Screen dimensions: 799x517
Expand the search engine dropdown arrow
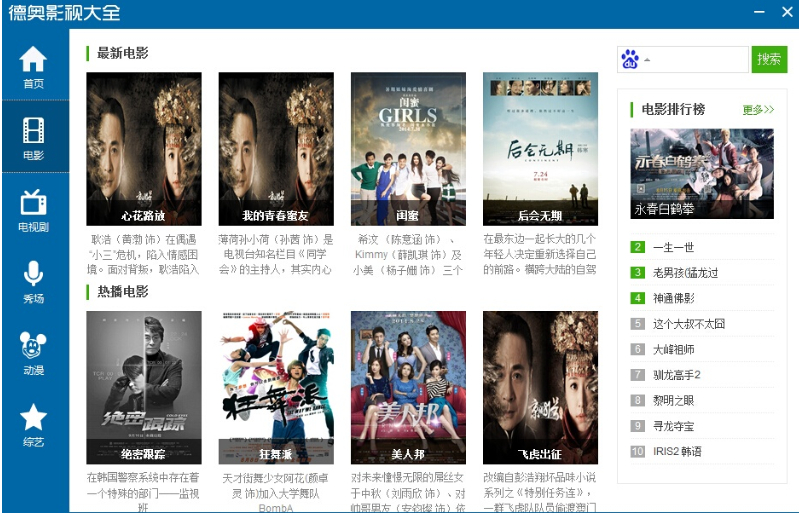647,61
